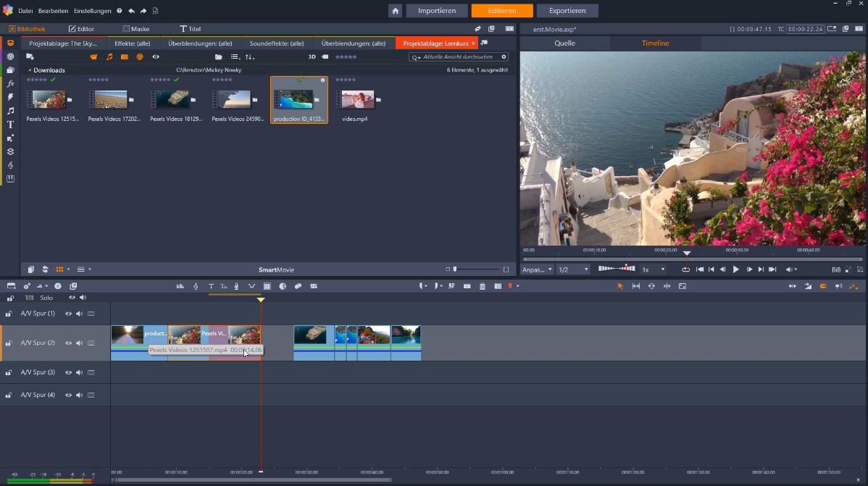868x486 pixels.
Task: Hide A/V Spur (2) using its eye toggle
Action: coord(68,343)
